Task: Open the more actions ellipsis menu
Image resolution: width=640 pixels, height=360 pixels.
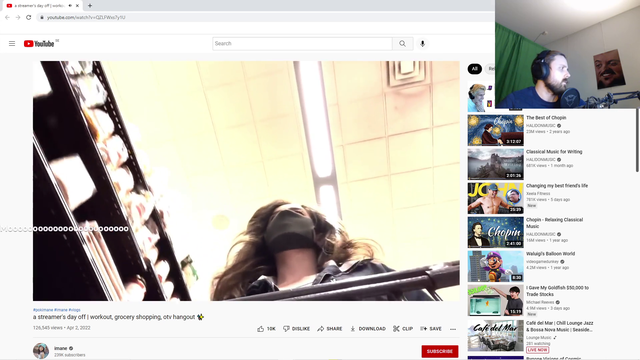Action: click(x=453, y=329)
